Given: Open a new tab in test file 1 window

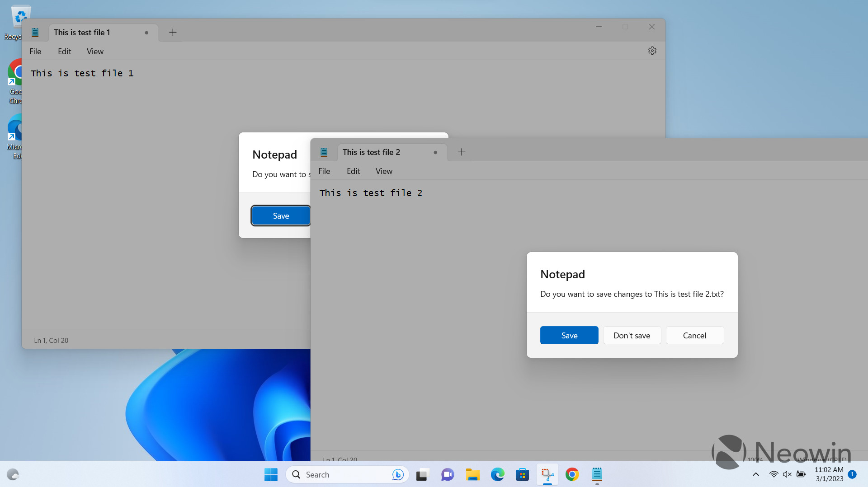Looking at the screenshot, I should point(172,32).
